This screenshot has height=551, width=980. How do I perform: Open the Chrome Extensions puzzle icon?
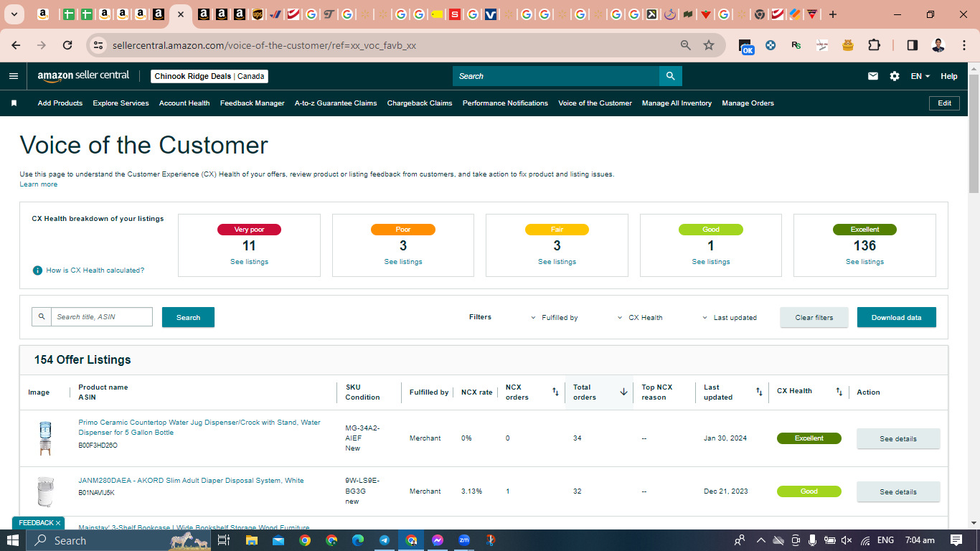pyautogui.click(x=874, y=45)
